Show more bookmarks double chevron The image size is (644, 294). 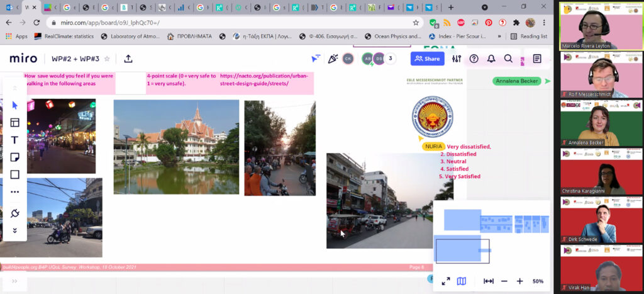[499, 36]
